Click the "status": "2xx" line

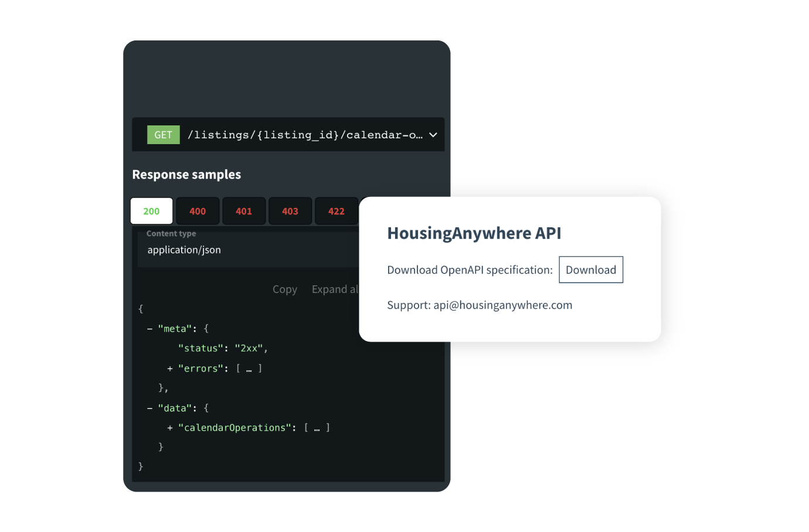pos(223,349)
